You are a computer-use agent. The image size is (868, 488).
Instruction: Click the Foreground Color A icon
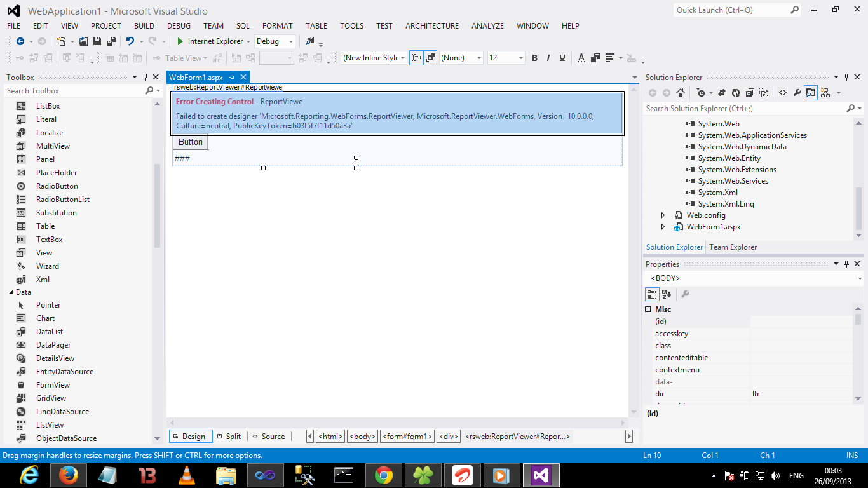coord(581,58)
